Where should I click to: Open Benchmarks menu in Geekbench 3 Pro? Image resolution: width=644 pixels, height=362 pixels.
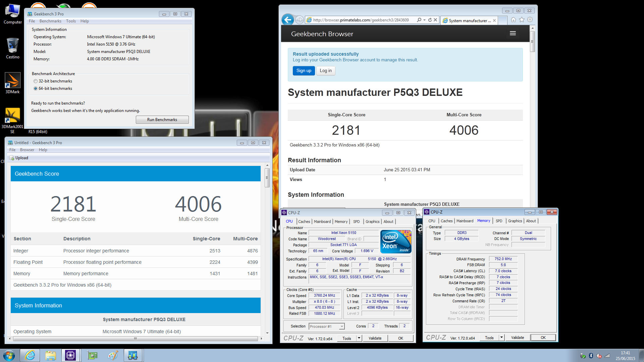[50, 21]
